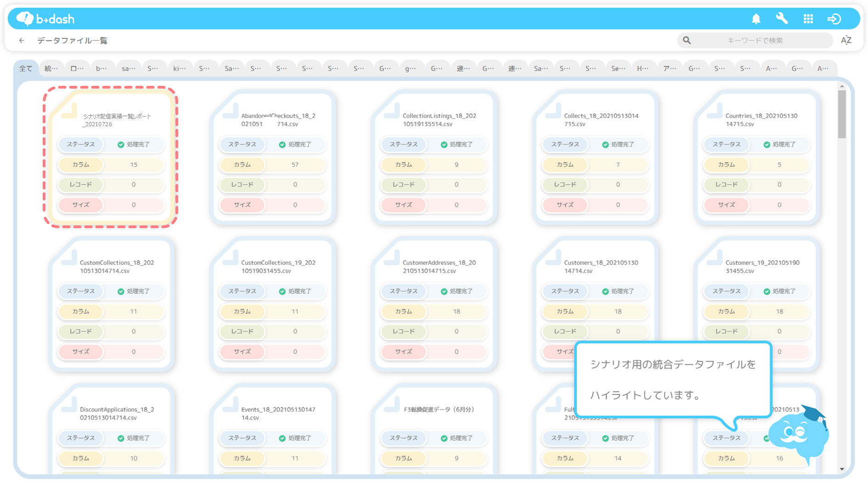Open file シナリオ配信実績一覧レポート_20210726
The image size is (868, 488).
click(117, 120)
